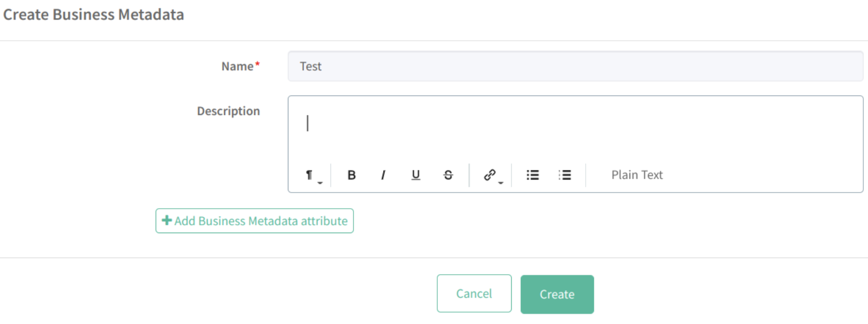Focus the Name field containing Test
Viewport: 868px width, 324px height.
pos(575,66)
